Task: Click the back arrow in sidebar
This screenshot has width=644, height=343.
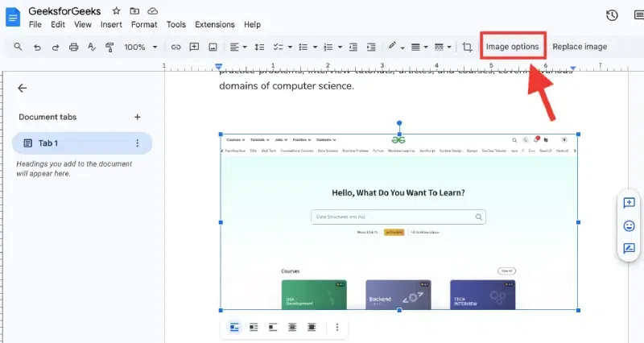Action: (23, 88)
